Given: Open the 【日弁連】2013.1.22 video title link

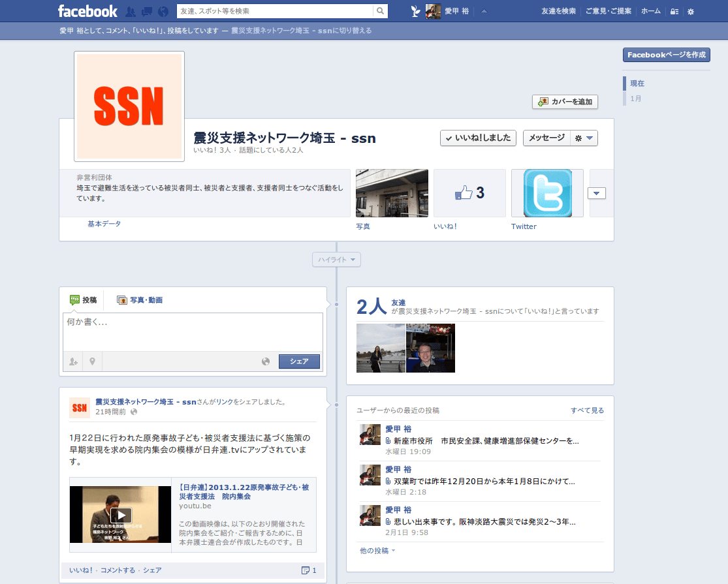Looking at the screenshot, I should click(x=244, y=492).
